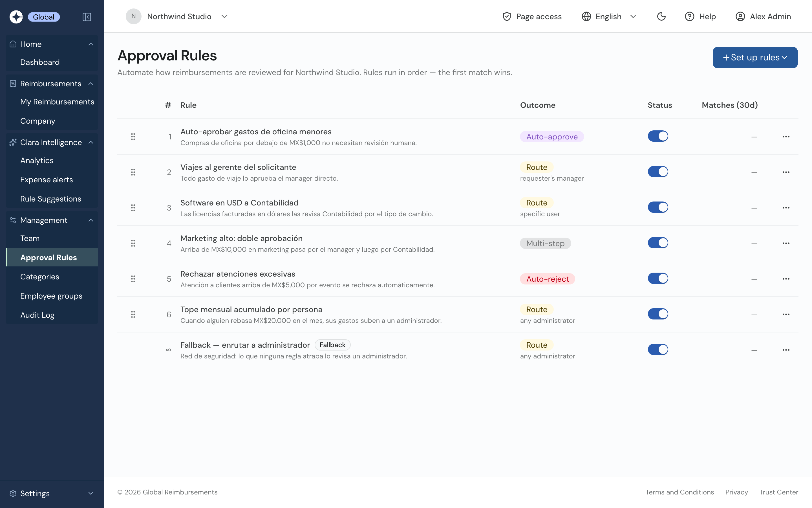Screen dimensions: 812x508
Task: Expand the Settings section
Action: coord(52,493)
